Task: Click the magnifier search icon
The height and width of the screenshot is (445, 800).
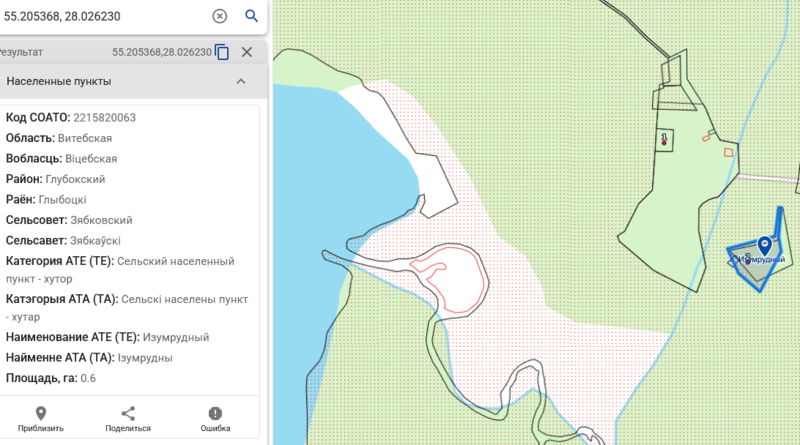Action: pos(251,16)
